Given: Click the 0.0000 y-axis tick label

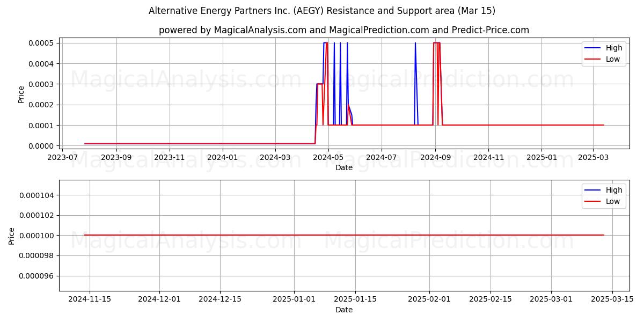Looking at the screenshot, I should (x=41, y=146).
